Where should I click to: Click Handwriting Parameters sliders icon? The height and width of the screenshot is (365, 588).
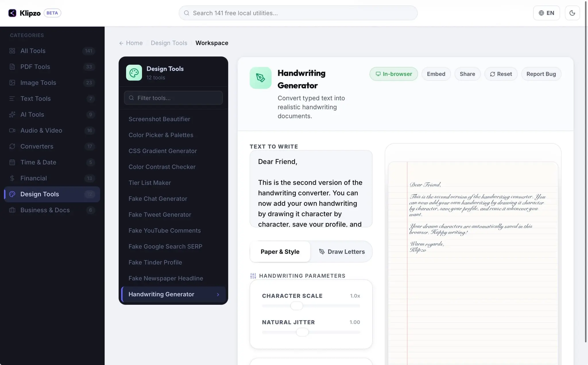coord(253,276)
